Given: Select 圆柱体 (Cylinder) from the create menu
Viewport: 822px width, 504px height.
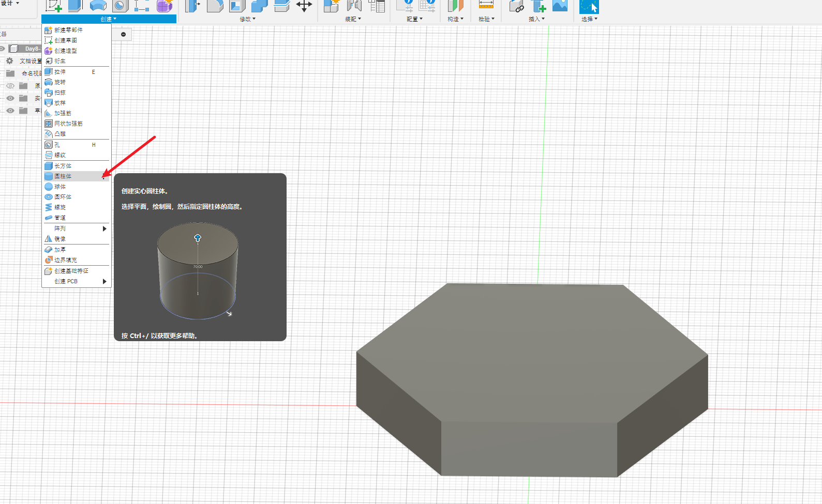Looking at the screenshot, I should coord(63,176).
